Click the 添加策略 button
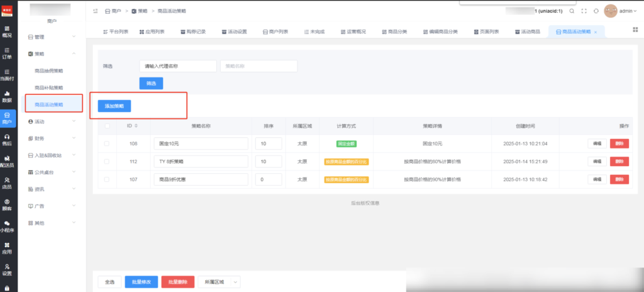This screenshot has width=644, height=292. (x=114, y=106)
